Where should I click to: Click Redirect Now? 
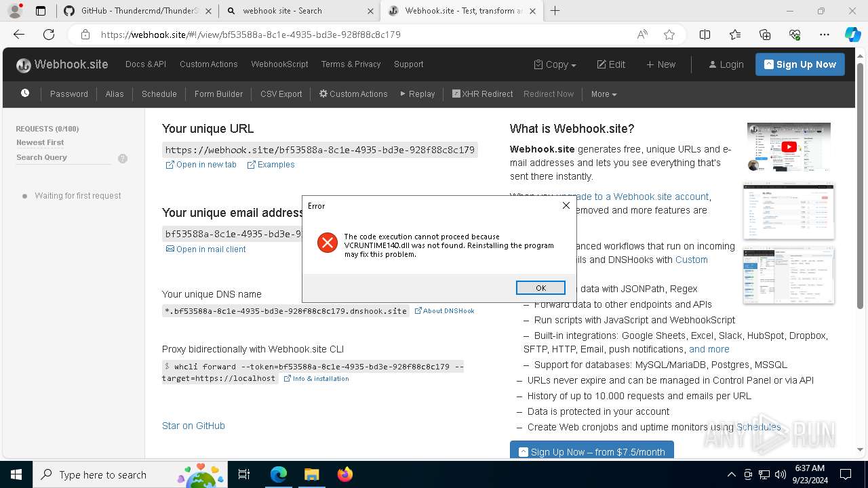(549, 94)
